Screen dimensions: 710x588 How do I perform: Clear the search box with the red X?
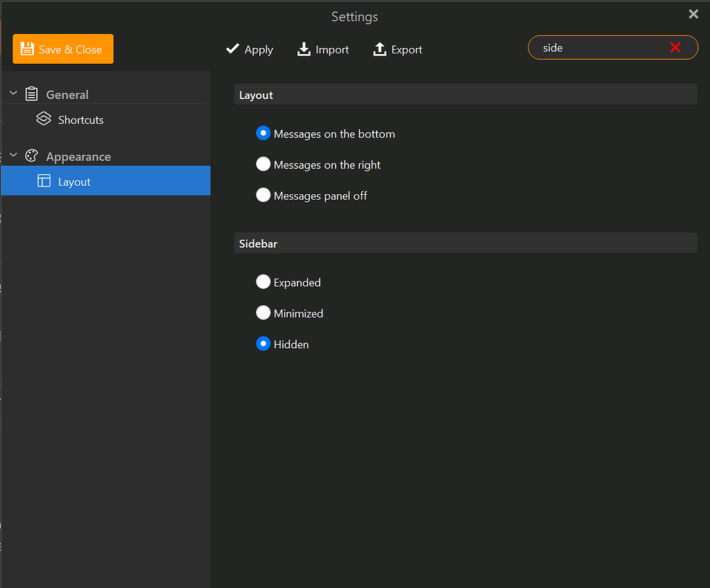click(675, 48)
